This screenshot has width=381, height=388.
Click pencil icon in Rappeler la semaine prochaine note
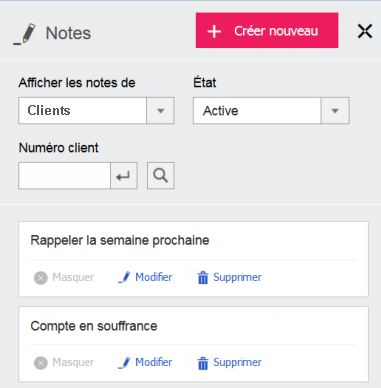(124, 277)
